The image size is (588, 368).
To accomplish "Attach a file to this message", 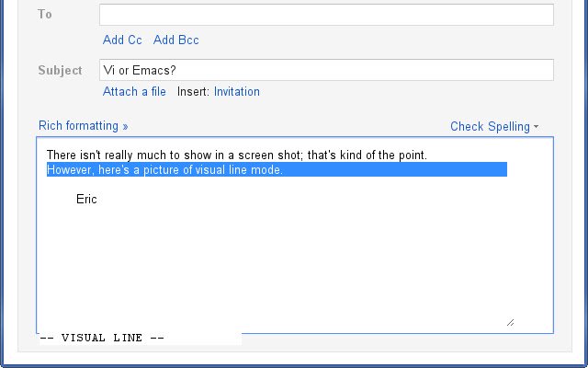I will tap(134, 91).
